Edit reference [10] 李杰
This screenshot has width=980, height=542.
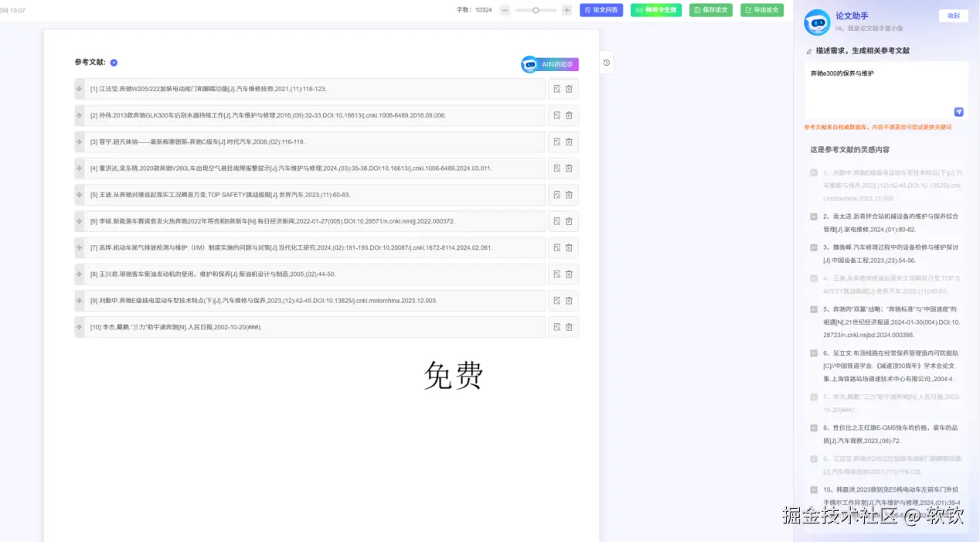(x=556, y=327)
